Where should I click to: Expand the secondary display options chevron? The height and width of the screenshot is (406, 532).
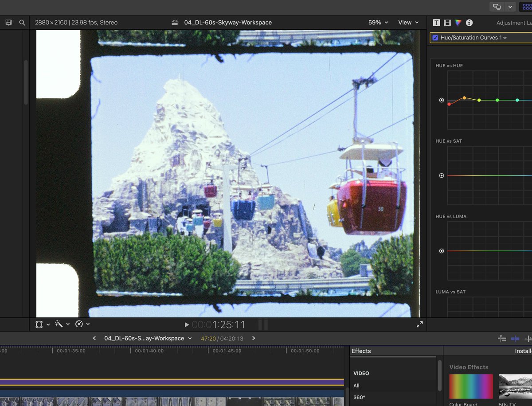(510, 7)
